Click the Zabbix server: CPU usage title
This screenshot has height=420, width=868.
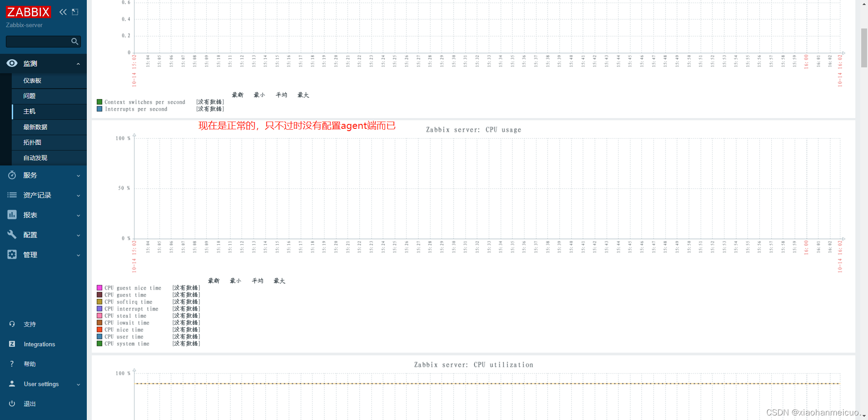[473, 130]
